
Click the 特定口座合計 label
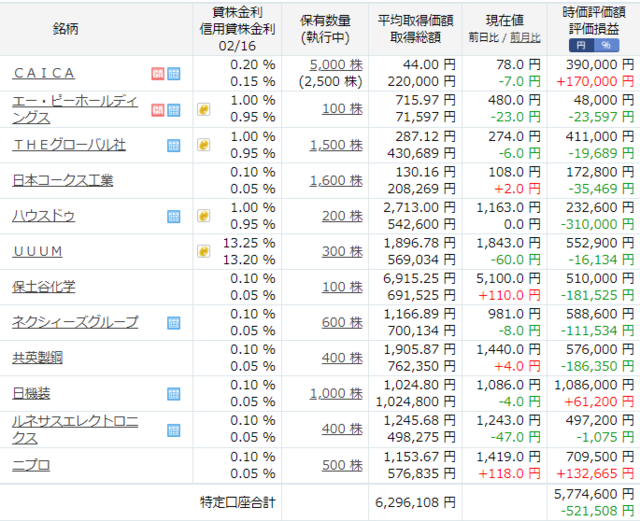click(238, 502)
